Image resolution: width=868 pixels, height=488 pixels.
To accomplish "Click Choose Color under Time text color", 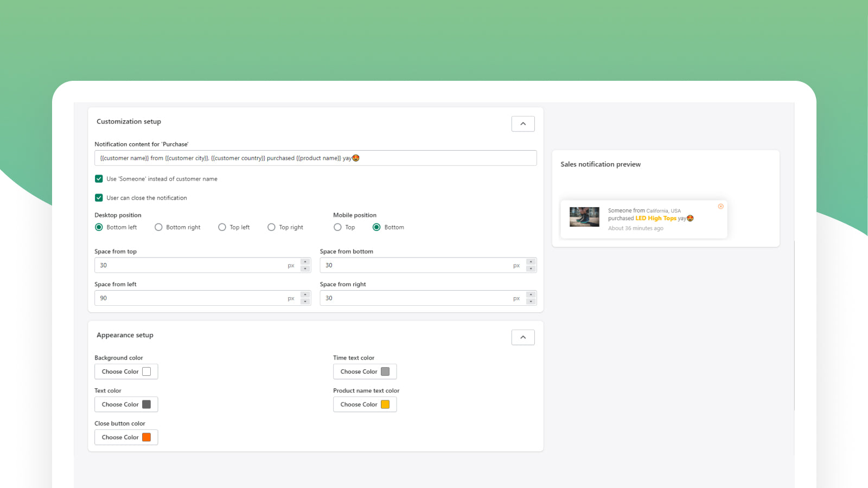I will click(x=365, y=371).
